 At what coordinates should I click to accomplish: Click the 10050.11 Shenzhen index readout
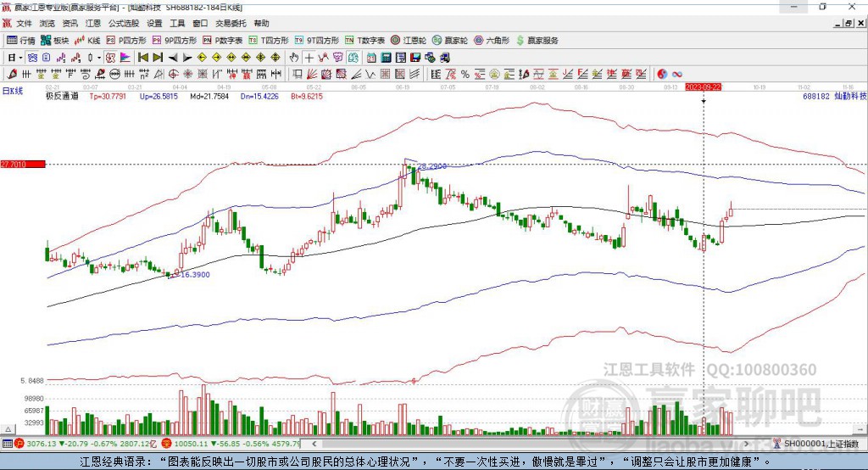pyautogui.click(x=191, y=444)
